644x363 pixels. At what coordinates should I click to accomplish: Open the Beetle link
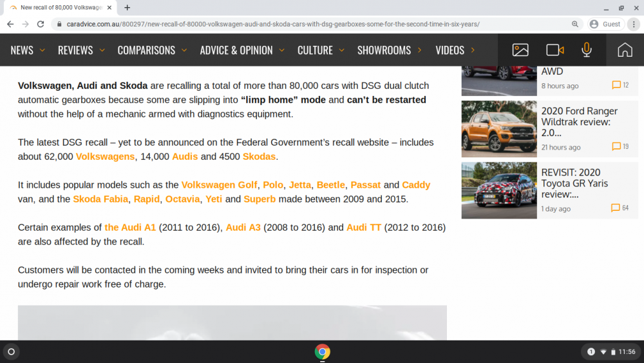pos(330,185)
